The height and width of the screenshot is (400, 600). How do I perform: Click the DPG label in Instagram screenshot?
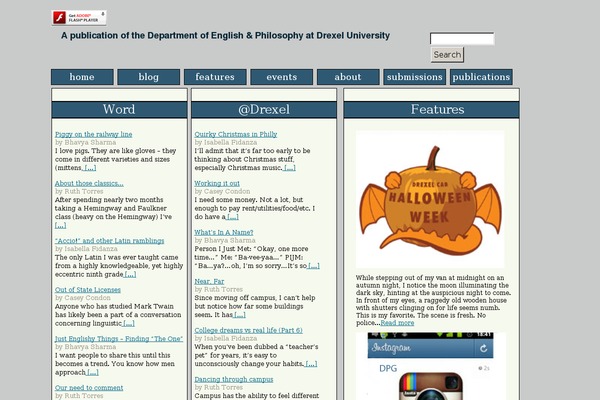pos(388,368)
